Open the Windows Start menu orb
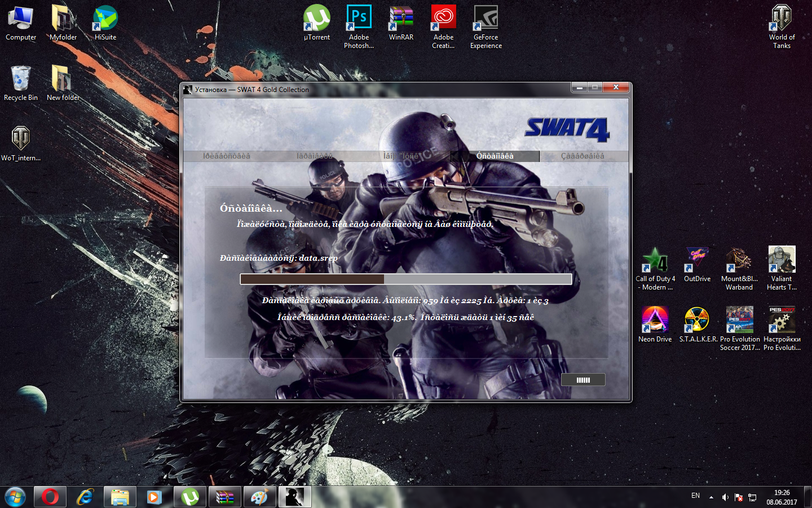 [15, 497]
